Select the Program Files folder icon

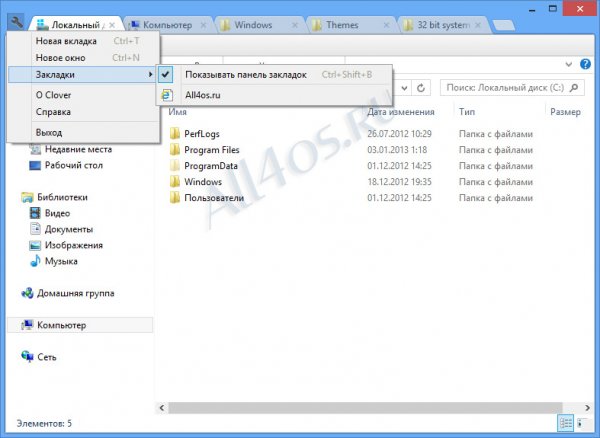click(x=175, y=150)
